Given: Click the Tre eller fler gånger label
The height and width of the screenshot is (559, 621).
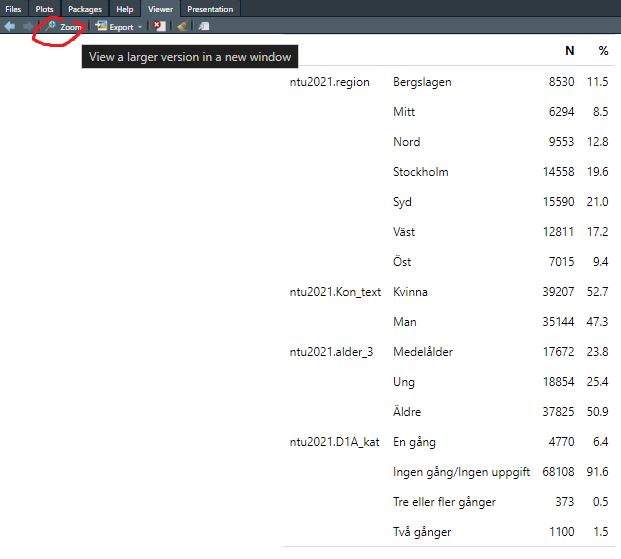Looking at the screenshot, I should coord(444,502).
